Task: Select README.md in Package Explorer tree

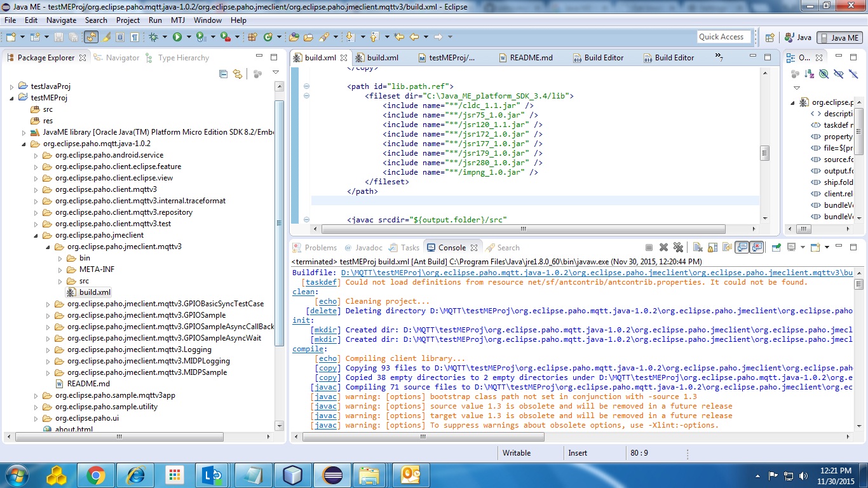Action: (x=83, y=384)
